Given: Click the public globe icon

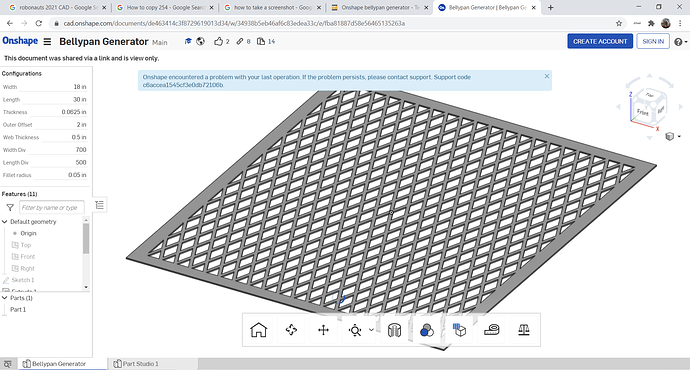Looking at the screenshot, I should coord(200,41).
